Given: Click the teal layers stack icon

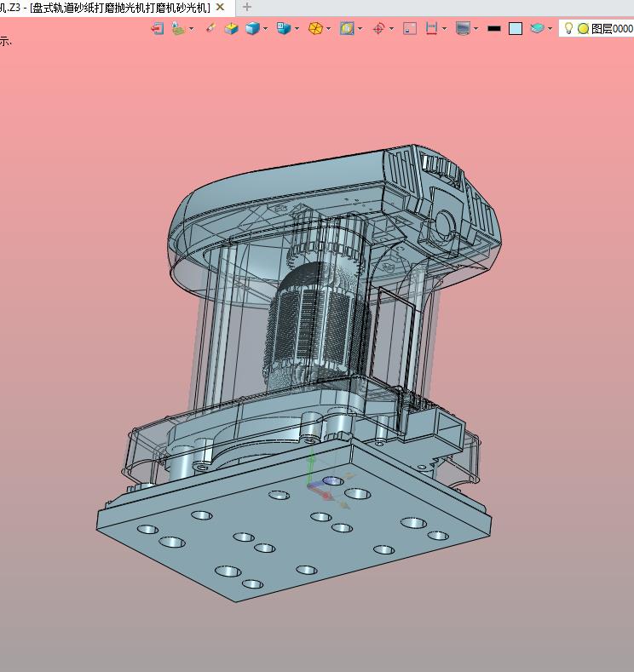Looking at the screenshot, I should (x=537, y=29).
